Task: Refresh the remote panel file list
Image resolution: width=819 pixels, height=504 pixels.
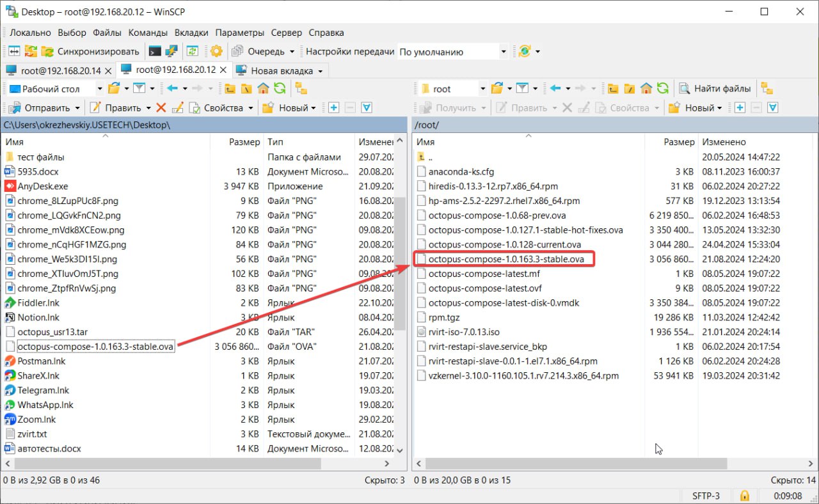Action: [663, 88]
